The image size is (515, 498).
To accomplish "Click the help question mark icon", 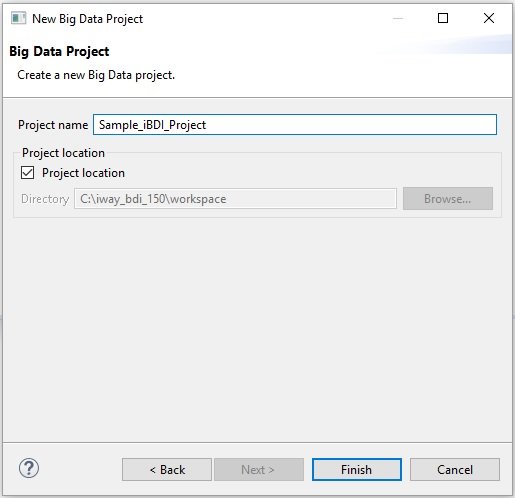I will coord(29,468).
